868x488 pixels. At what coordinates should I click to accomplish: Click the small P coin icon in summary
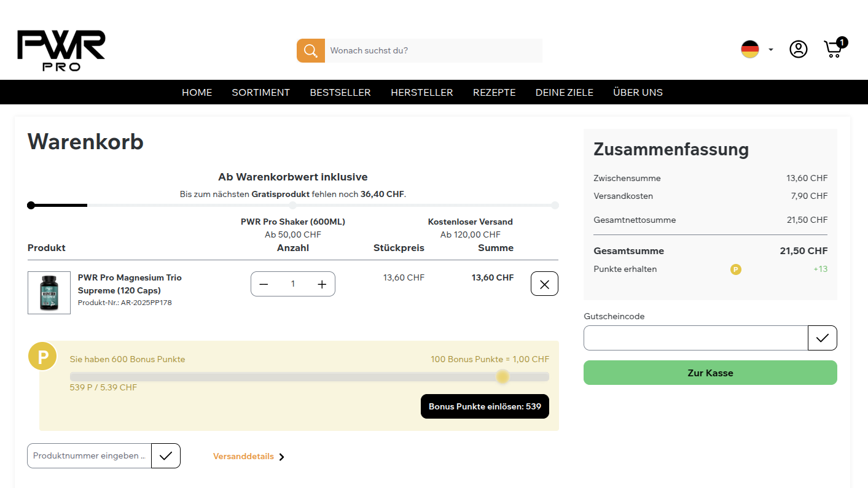(x=736, y=269)
